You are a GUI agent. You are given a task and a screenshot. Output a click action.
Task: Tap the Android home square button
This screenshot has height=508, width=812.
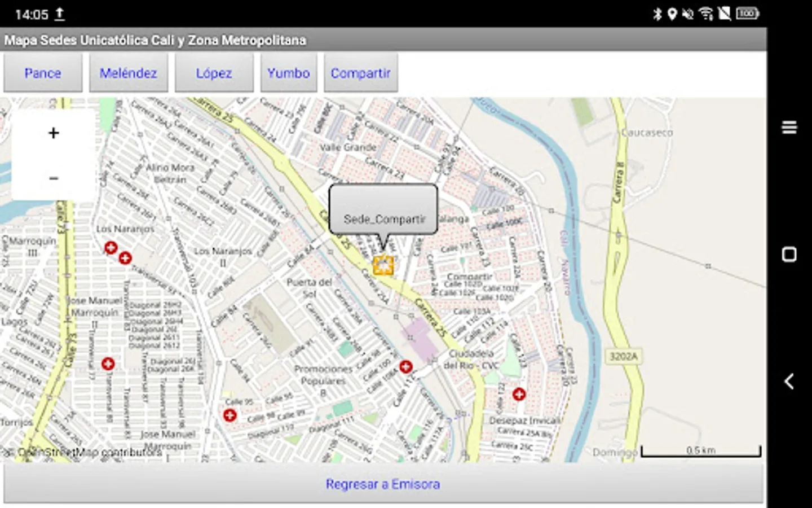point(789,255)
